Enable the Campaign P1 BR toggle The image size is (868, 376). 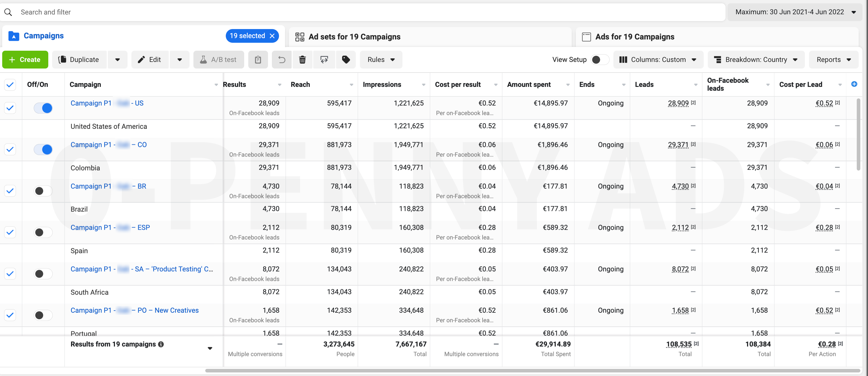[x=43, y=191]
